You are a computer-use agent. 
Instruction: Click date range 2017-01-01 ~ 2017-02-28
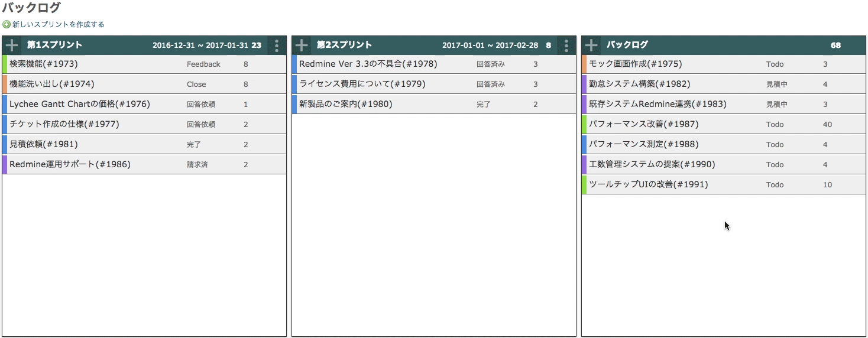[x=490, y=45]
